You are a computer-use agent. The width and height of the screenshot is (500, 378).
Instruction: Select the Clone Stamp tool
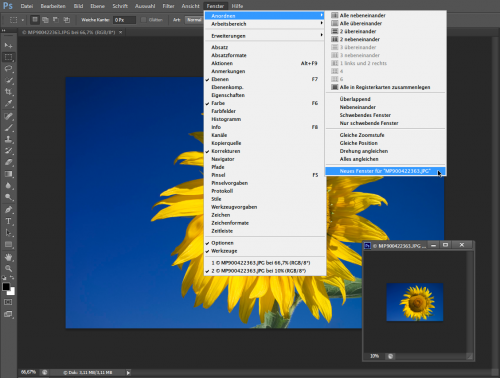click(8, 139)
